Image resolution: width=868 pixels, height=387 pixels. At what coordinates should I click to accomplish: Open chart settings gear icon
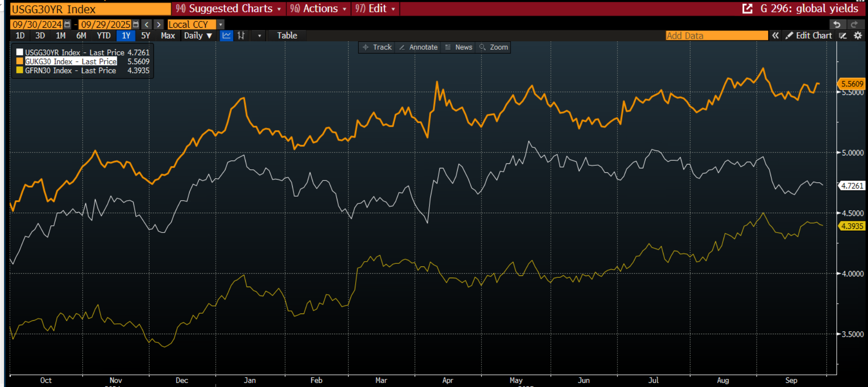858,35
